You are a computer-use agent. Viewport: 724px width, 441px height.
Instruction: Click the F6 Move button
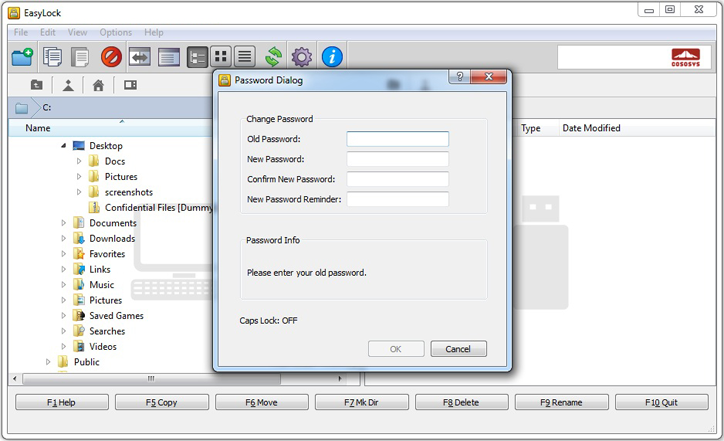[261, 402]
